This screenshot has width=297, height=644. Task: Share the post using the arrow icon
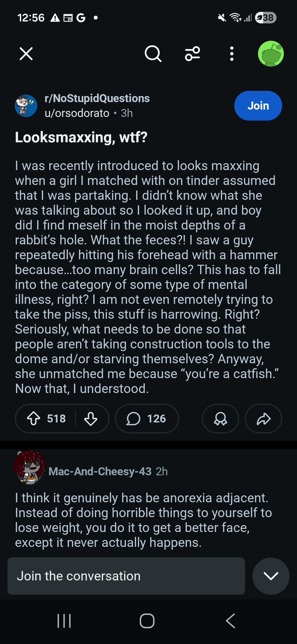[x=263, y=419]
